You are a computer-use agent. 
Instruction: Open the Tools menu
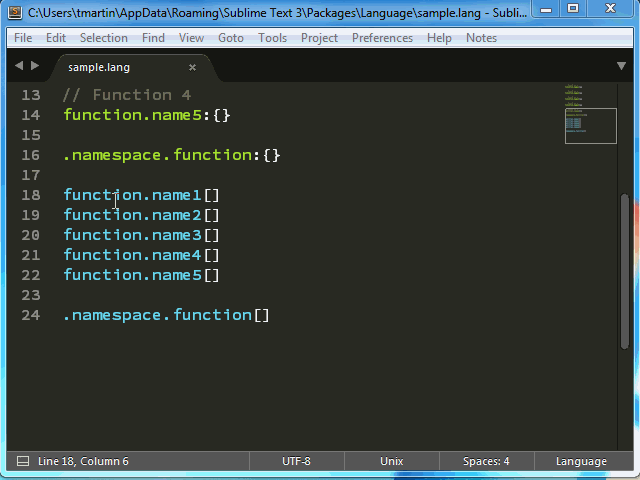pos(272,38)
